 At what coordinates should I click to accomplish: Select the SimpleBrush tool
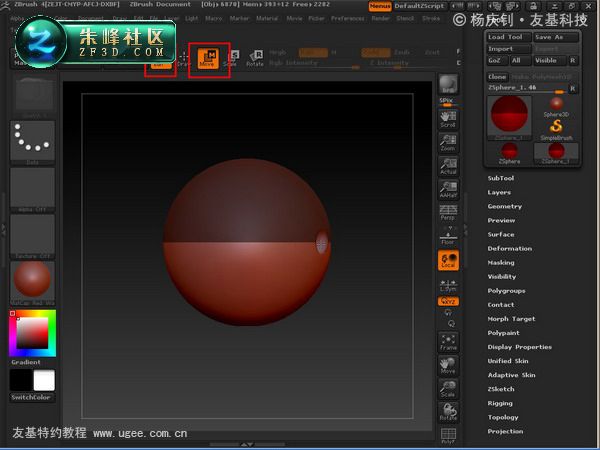556,130
